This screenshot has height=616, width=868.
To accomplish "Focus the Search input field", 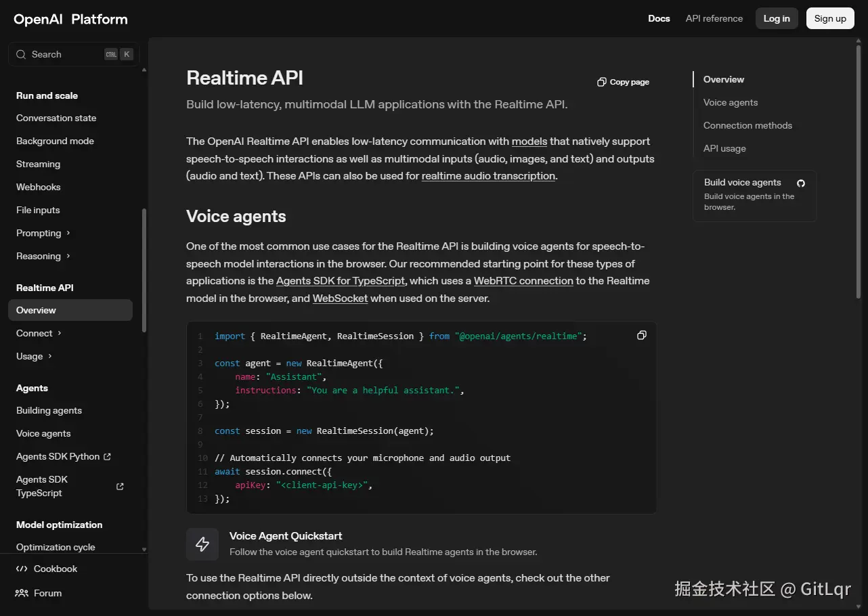I will point(73,54).
